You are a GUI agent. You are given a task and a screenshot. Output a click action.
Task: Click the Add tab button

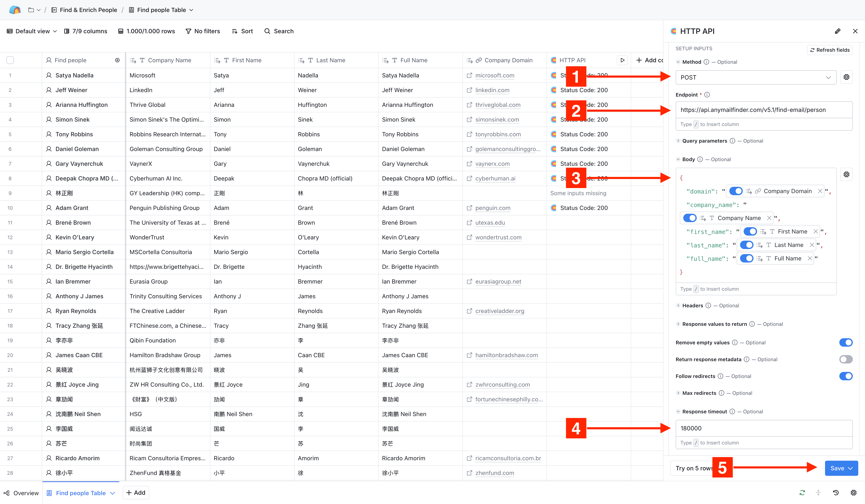136,493
